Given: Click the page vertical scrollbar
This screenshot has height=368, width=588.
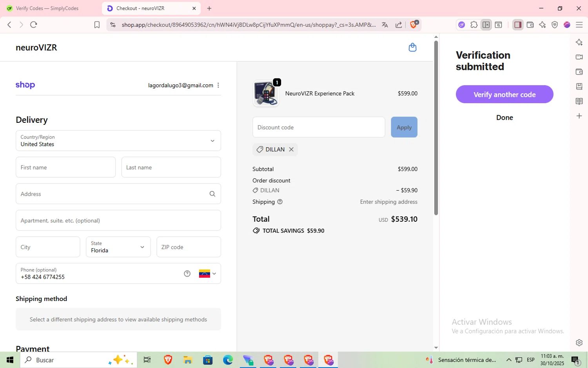Looking at the screenshot, I should (436, 128).
